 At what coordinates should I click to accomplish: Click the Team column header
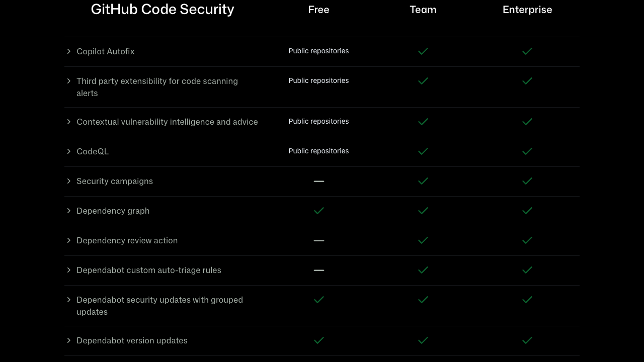423,10
